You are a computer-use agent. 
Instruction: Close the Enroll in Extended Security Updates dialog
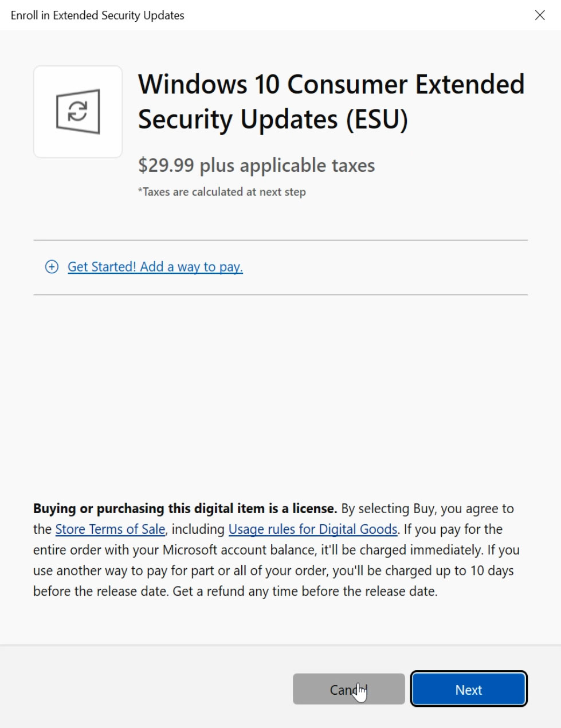(539, 15)
